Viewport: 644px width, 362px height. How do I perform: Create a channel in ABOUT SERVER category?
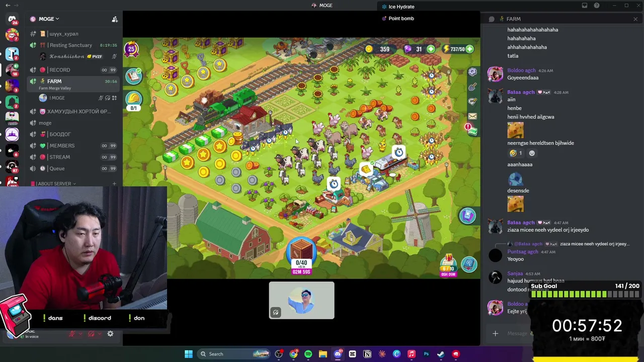(x=114, y=184)
